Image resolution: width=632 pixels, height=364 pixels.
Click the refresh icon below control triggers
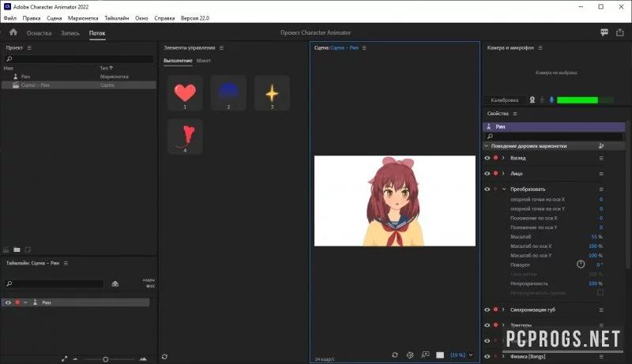pyautogui.click(x=164, y=357)
